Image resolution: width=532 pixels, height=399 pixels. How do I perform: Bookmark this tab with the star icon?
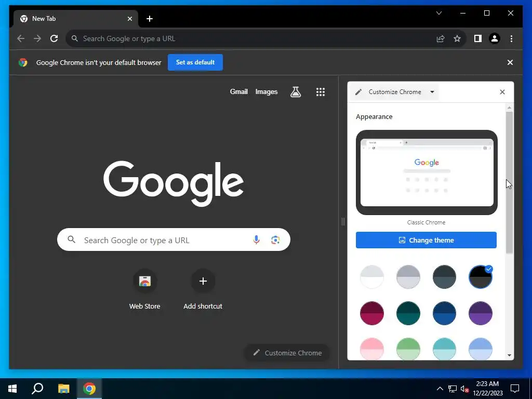point(457,38)
